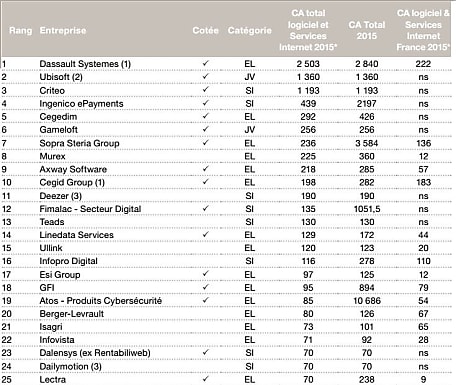Click the Dassault Systemes Cotée checkmark
Screen dimensions: 456x385
coord(206,63)
